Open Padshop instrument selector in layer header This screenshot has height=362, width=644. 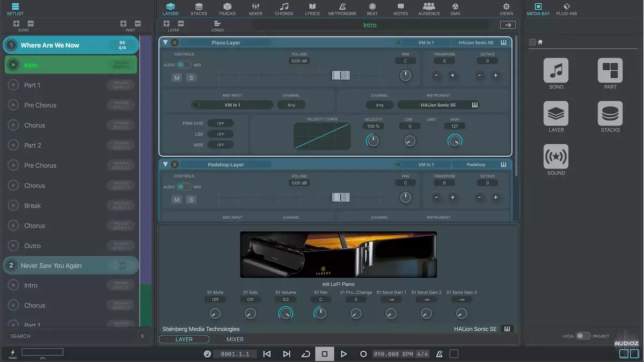(475, 165)
